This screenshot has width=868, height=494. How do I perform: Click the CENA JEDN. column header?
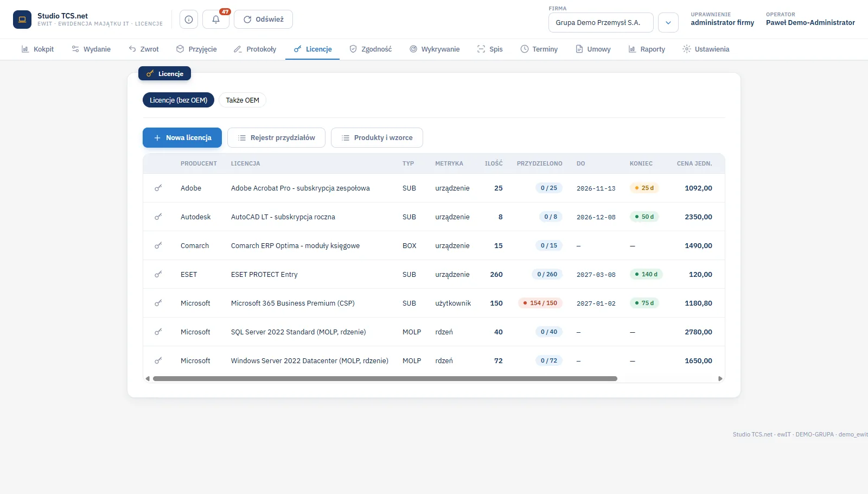coord(694,163)
